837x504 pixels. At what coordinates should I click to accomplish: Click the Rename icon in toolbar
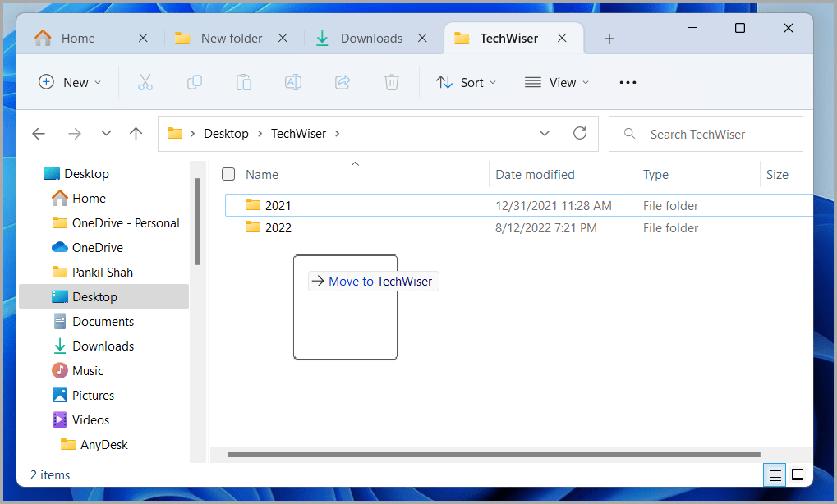[293, 82]
